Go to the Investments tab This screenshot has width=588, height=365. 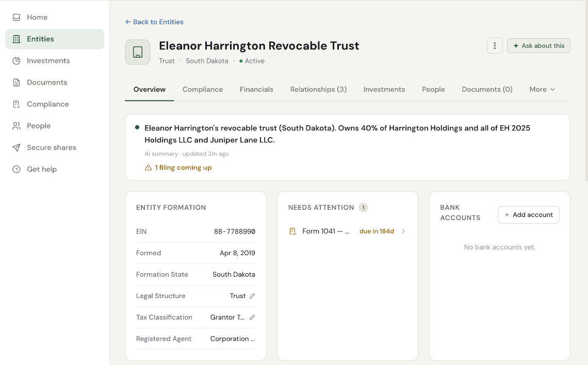pyautogui.click(x=384, y=90)
